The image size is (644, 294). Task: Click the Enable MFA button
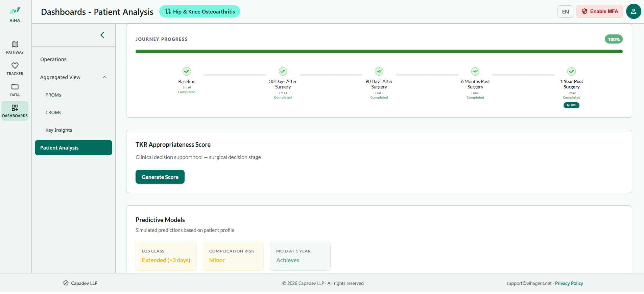pos(600,11)
